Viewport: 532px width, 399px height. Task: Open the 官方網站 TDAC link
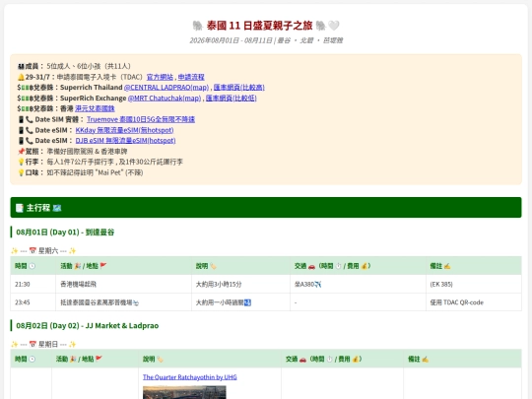click(x=160, y=77)
